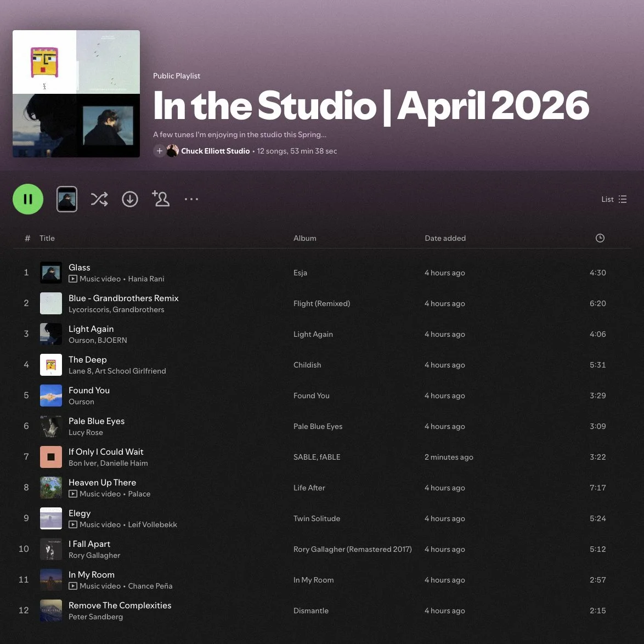Click the Found You track cover art
This screenshot has width=644, height=644.
[51, 396]
